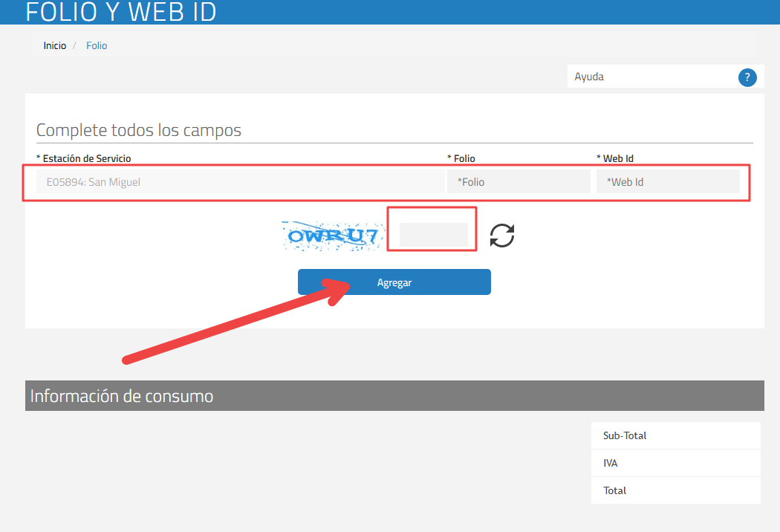This screenshot has height=532, width=780.
Task: Click the Folio input field
Action: click(519, 181)
